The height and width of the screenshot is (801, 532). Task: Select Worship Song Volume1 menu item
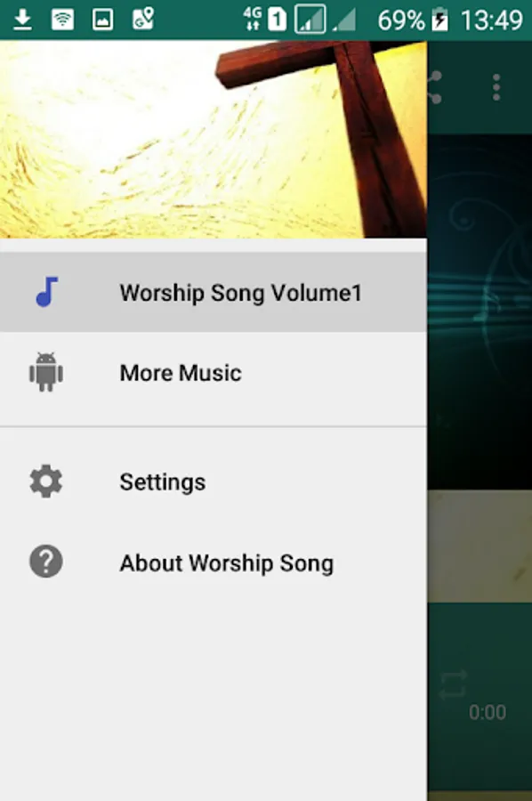pyautogui.click(x=214, y=292)
